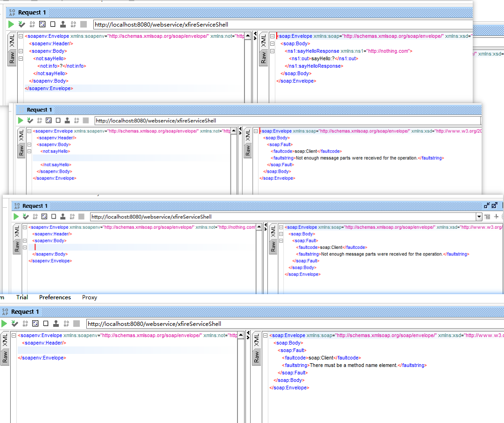
Task: Add top window request to TestCase (checkmark icon)
Action: click(x=22, y=24)
